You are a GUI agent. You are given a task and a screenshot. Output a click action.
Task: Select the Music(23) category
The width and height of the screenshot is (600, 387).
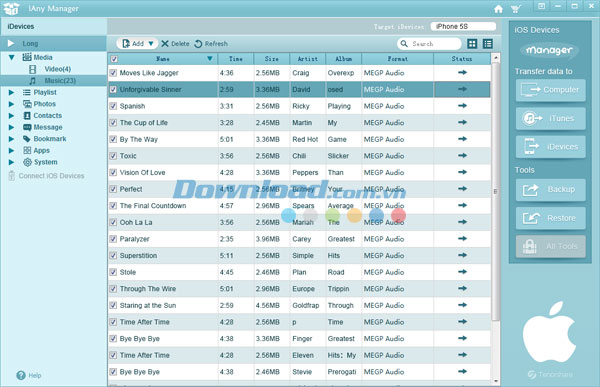point(53,81)
